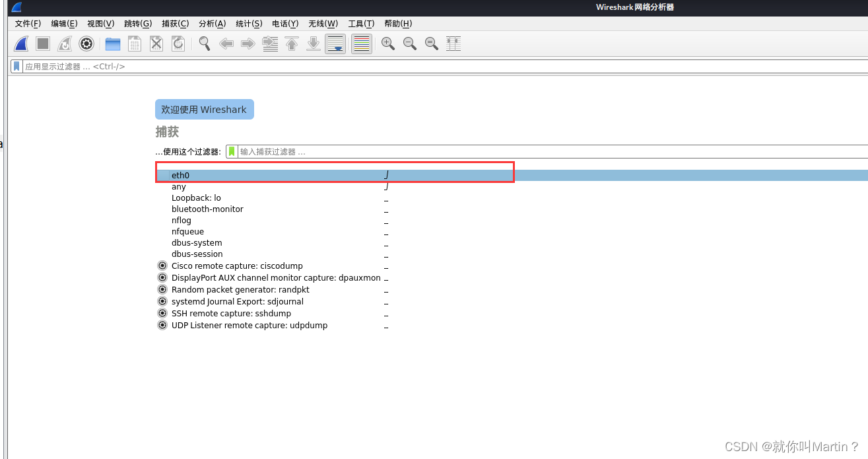
Task: Open the 电话(Y) menu
Action: point(285,24)
